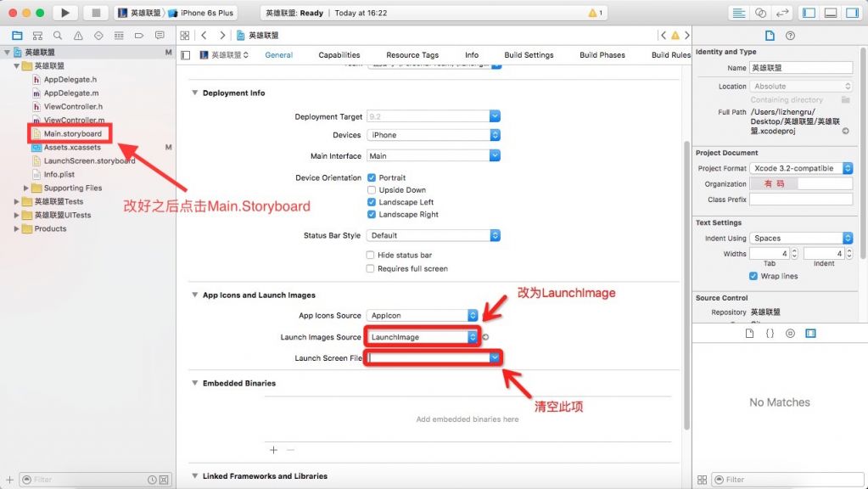Image resolution: width=868 pixels, height=489 pixels.
Task: Switch to the Assistant editor
Action: (761, 13)
